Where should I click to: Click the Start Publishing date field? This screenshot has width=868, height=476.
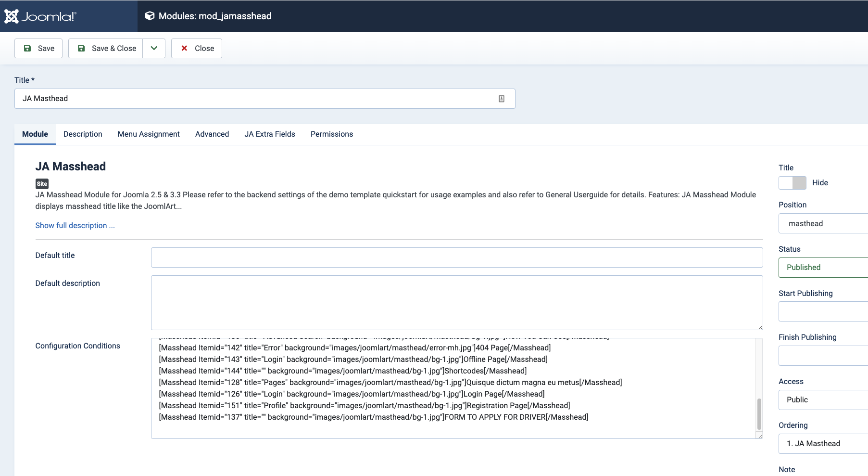[823, 311]
